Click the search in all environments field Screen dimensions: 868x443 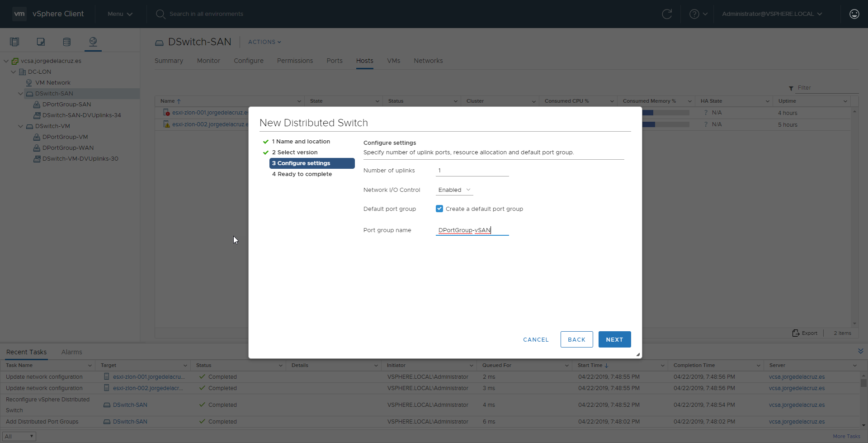[206, 14]
